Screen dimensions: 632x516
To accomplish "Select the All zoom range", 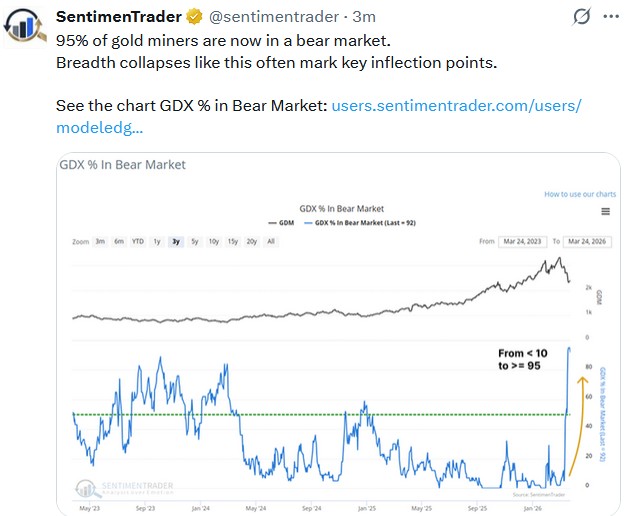I will tap(270, 241).
